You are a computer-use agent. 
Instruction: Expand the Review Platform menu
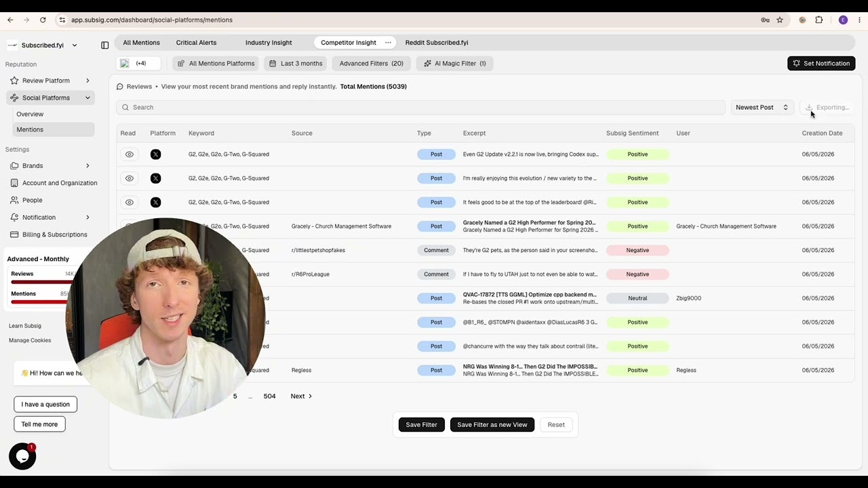point(87,81)
